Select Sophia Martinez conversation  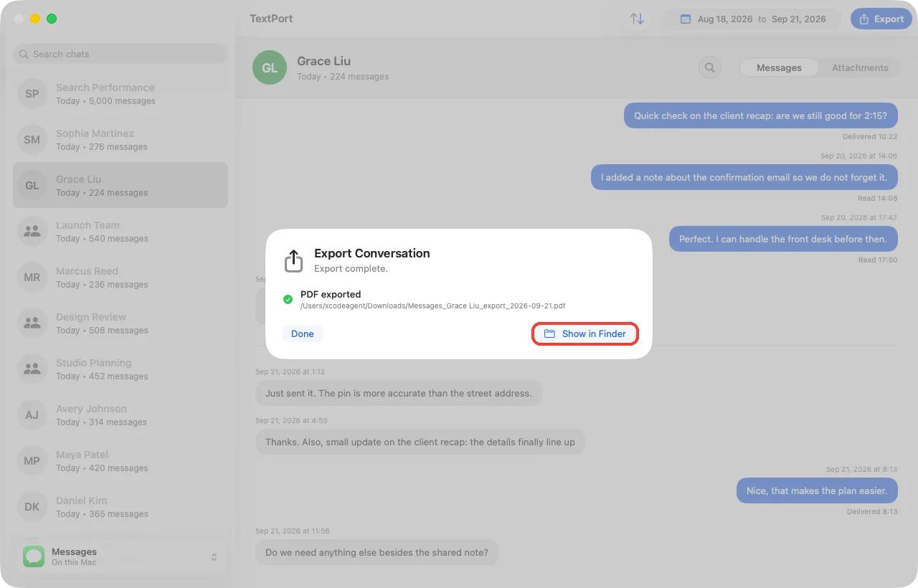coord(120,139)
